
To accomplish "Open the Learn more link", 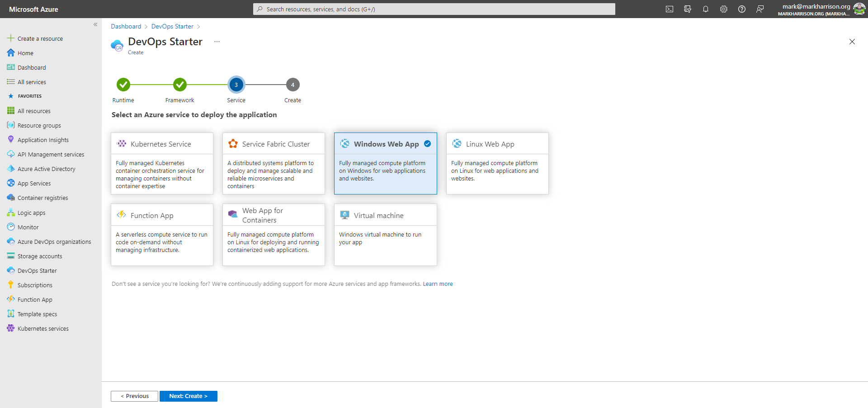I will pyautogui.click(x=438, y=284).
